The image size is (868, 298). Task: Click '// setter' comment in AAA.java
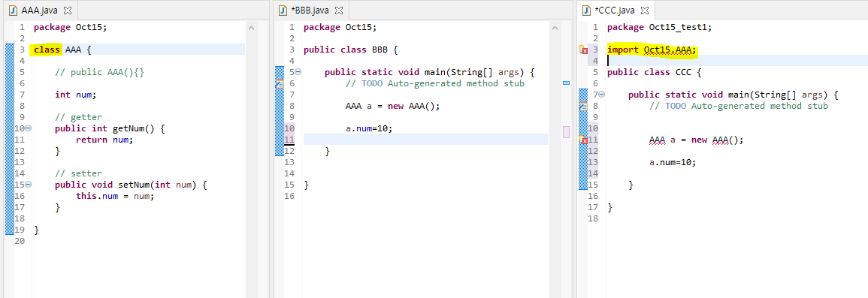(78, 173)
